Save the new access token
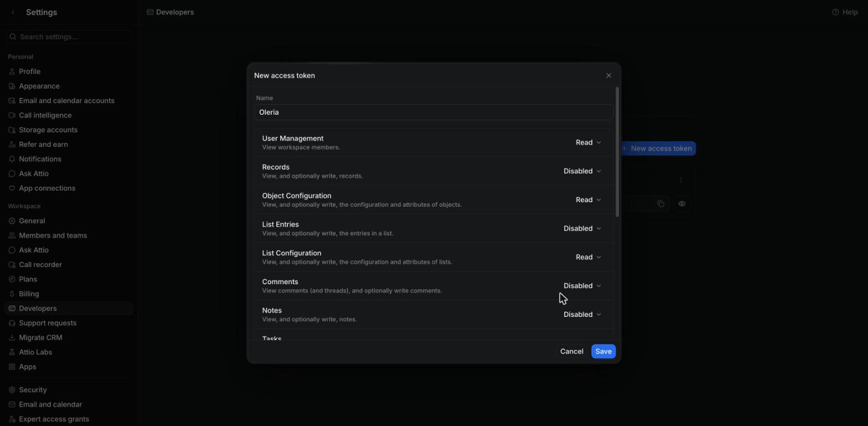868x426 pixels. click(603, 351)
